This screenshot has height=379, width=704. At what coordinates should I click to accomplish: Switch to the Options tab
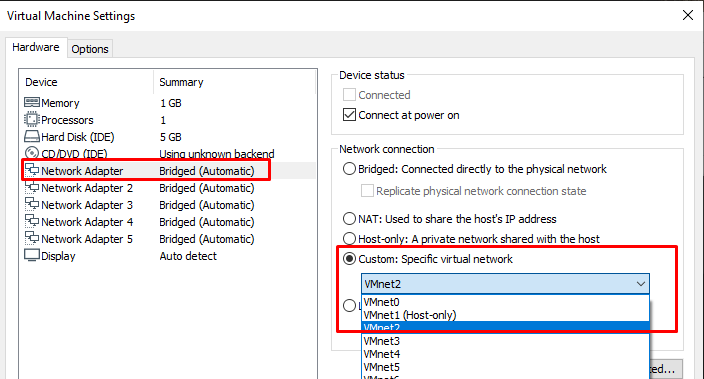tap(90, 49)
